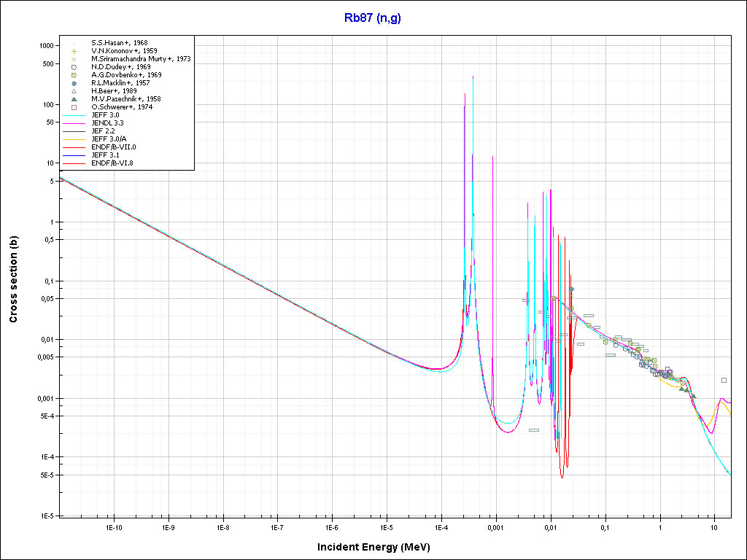Click the filled circle marker for R.L.Macklin+ 1957
The width and height of the screenshot is (747, 560).
pyautogui.click(x=74, y=83)
